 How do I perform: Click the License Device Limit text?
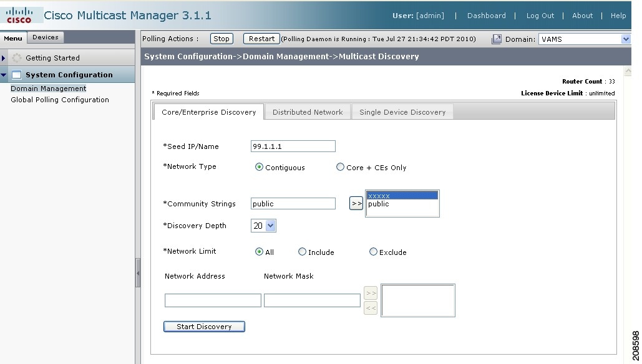[x=568, y=93]
